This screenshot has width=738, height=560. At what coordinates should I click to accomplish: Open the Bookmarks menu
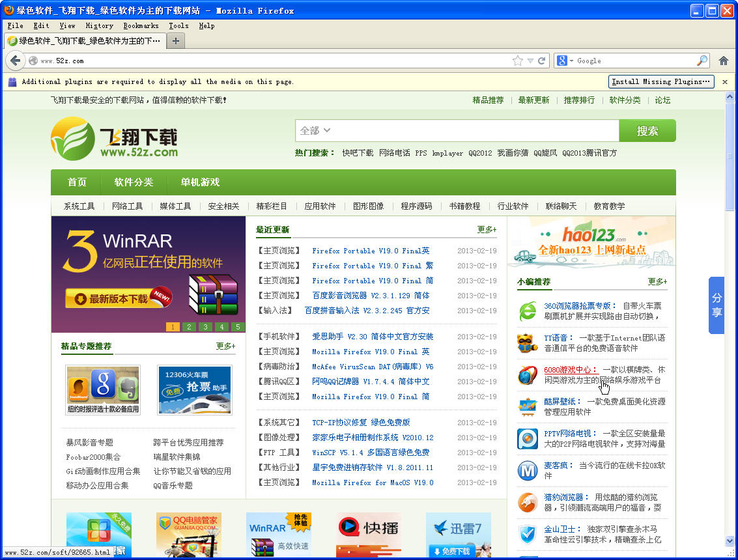click(141, 25)
